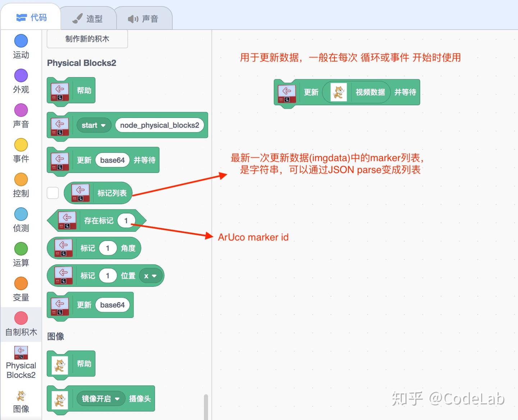Select the 运算 green category circle

[x=21, y=249]
